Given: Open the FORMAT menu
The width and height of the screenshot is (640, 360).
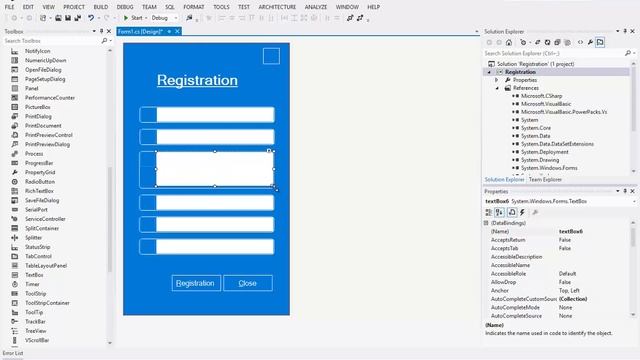Looking at the screenshot, I should 193,7.
